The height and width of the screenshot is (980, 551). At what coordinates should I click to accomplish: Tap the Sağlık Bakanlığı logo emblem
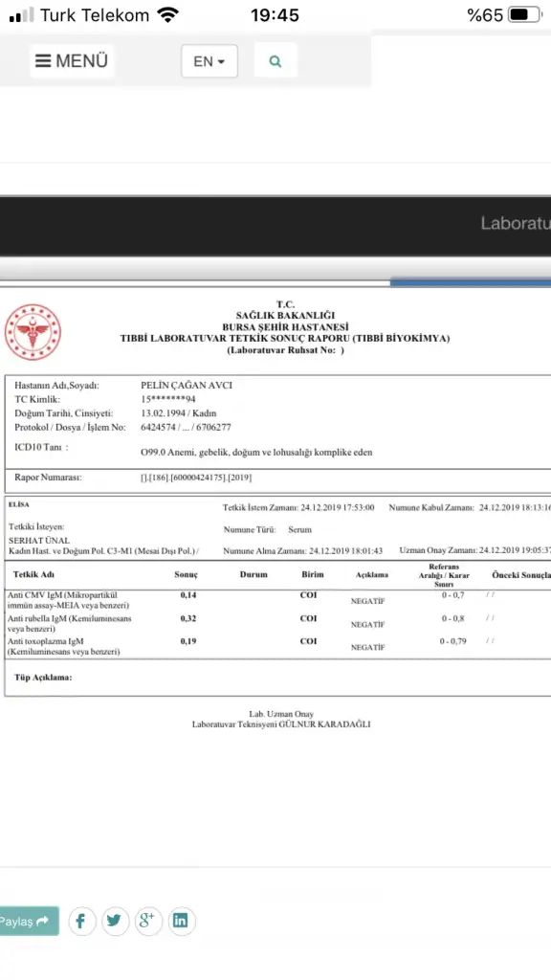point(33,332)
